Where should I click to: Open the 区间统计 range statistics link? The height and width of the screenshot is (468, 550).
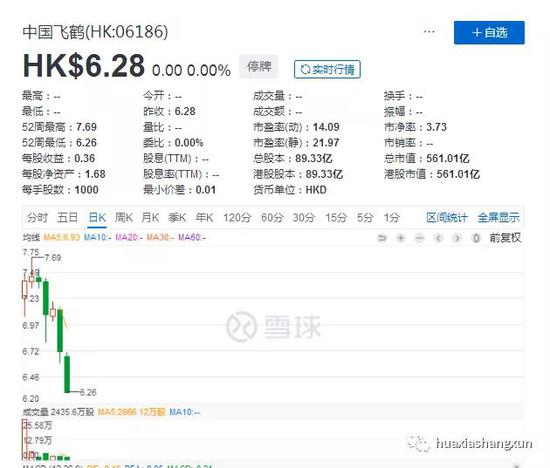(447, 218)
